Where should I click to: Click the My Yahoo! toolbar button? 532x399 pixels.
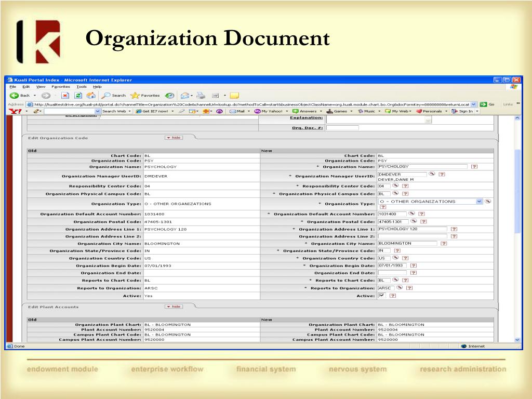[269, 111]
